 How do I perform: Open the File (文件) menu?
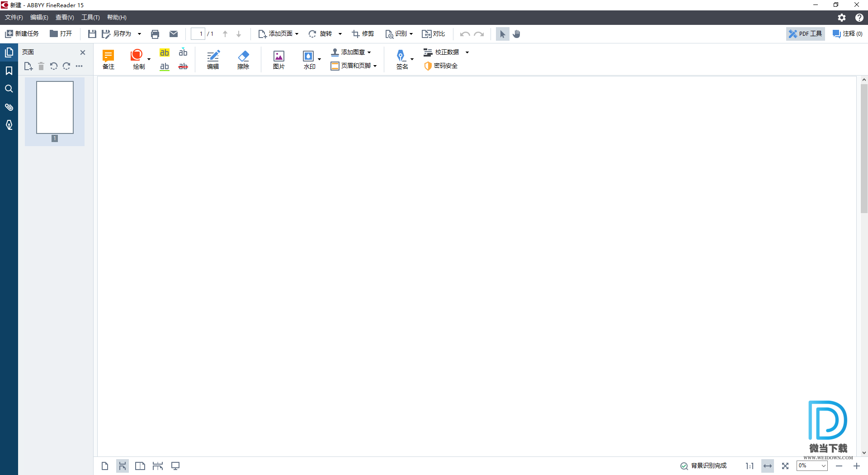point(14,18)
